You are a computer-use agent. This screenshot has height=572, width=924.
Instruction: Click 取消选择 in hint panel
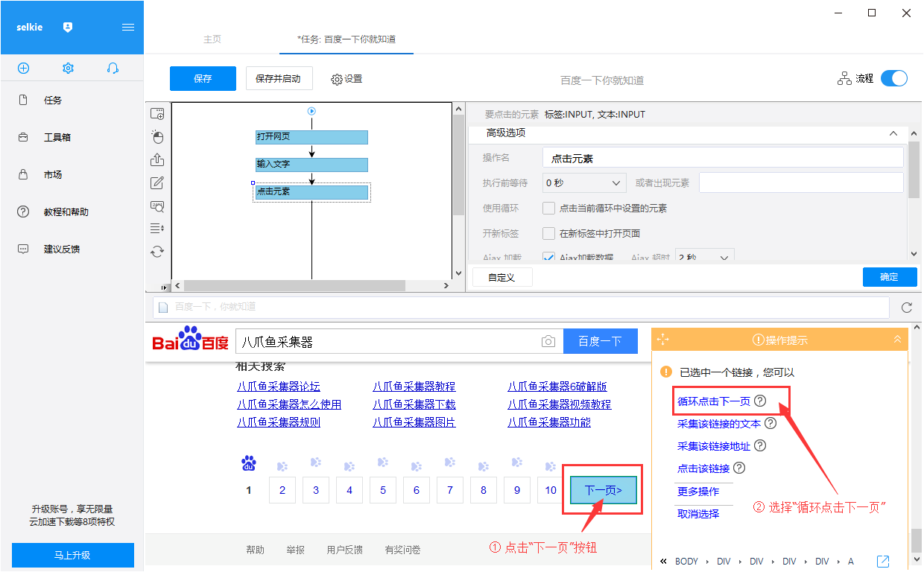click(x=698, y=513)
